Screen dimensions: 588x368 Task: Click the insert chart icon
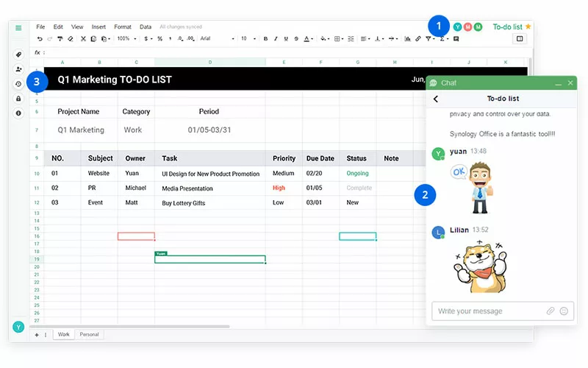pyautogui.click(x=408, y=38)
